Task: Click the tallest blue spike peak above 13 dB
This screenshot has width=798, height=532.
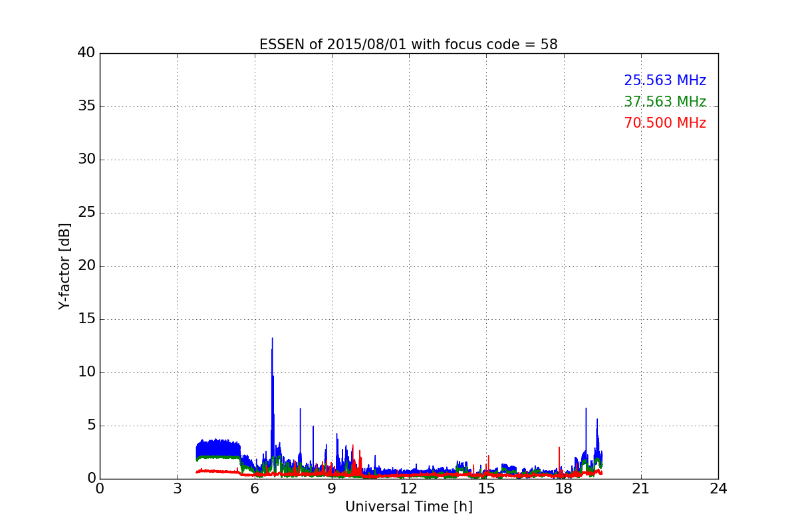Action: click(x=272, y=338)
